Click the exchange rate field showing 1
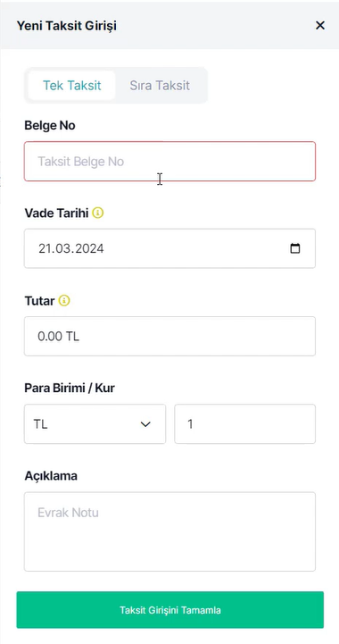This screenshot has width=339, height=644. pos(245,424)
